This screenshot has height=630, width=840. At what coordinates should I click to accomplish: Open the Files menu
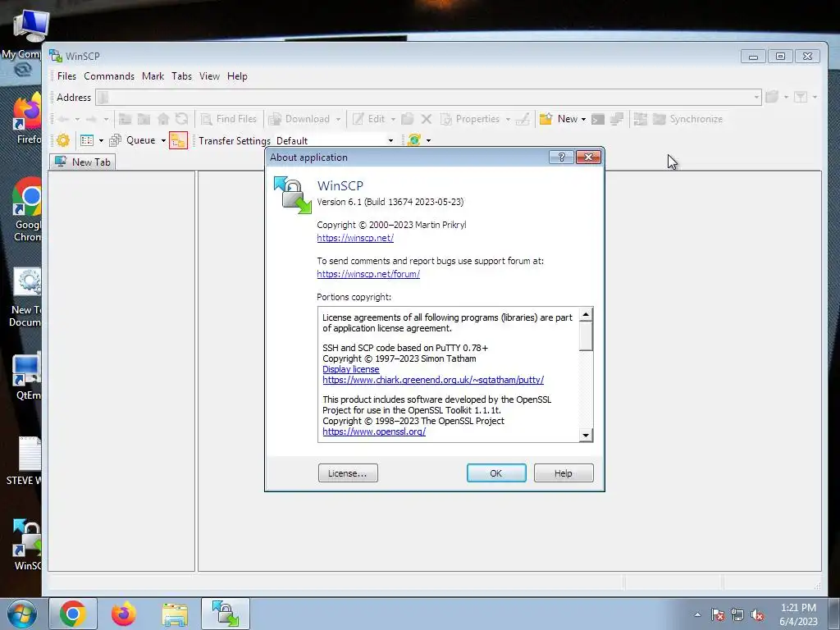(66, 76)
